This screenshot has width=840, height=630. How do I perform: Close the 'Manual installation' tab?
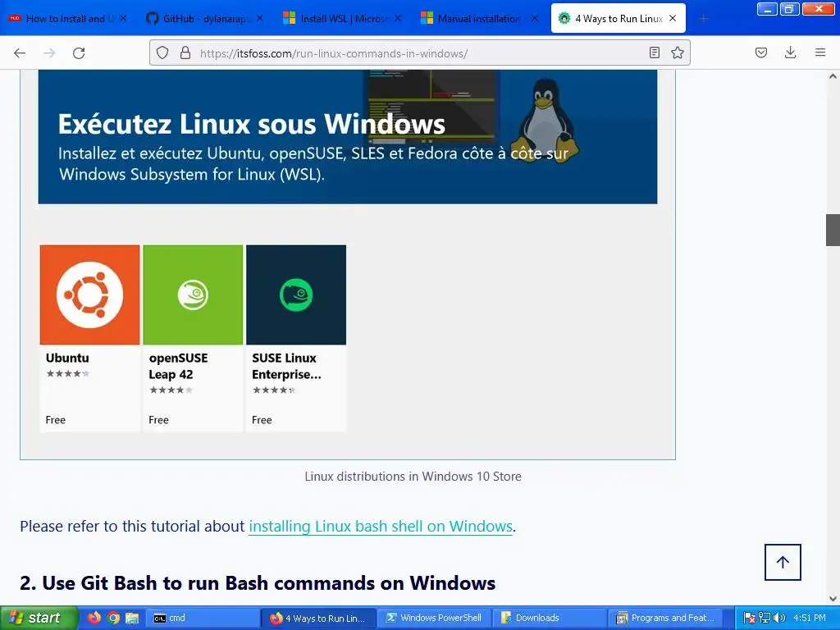point(535,18)
